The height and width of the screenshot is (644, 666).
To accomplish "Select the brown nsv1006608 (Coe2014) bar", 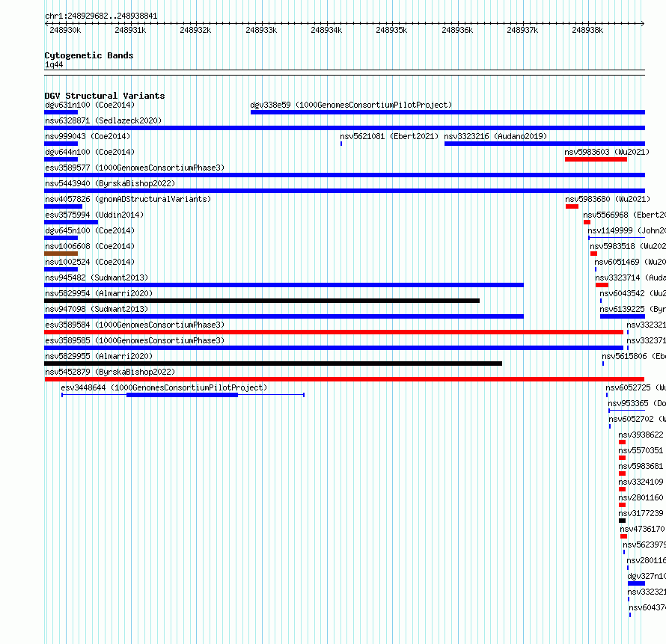I will 61,254.
